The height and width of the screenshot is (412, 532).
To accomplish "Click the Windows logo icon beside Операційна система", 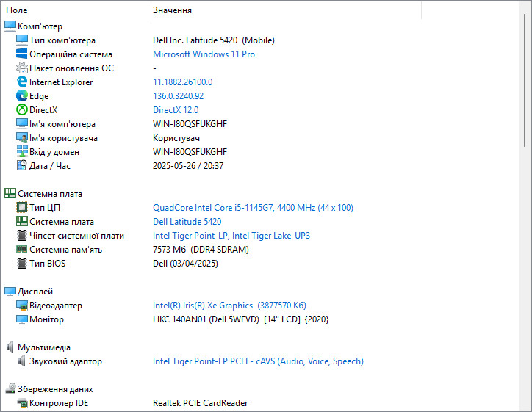I will (22, 54).
